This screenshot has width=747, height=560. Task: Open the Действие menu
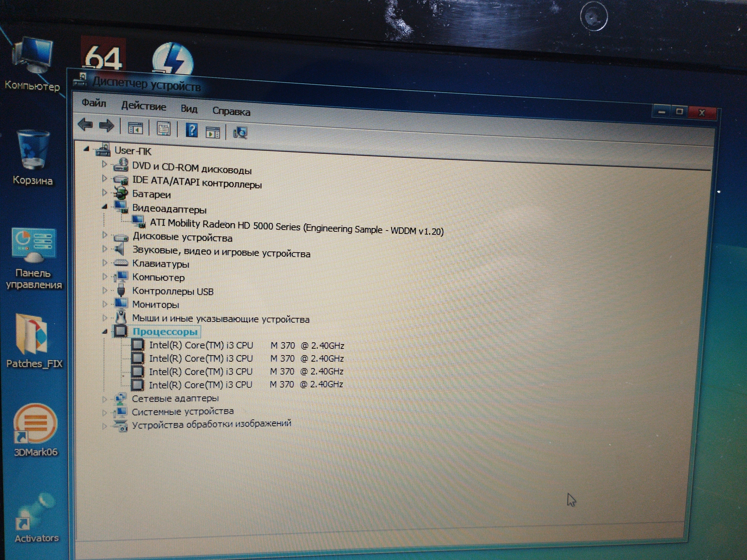(144, 106)
